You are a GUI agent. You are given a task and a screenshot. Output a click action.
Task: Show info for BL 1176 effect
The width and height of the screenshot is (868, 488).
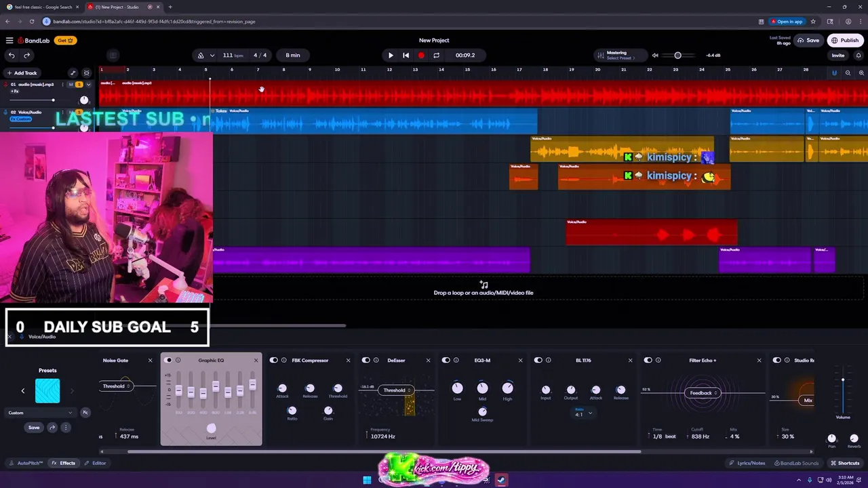[548, 361]
